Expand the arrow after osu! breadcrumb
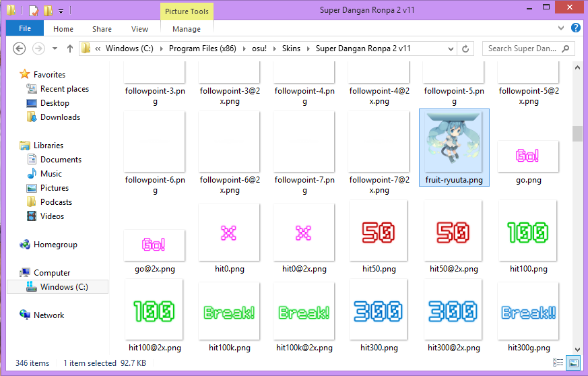This screenshot has width=588, height=376. [x=275, y=49]
